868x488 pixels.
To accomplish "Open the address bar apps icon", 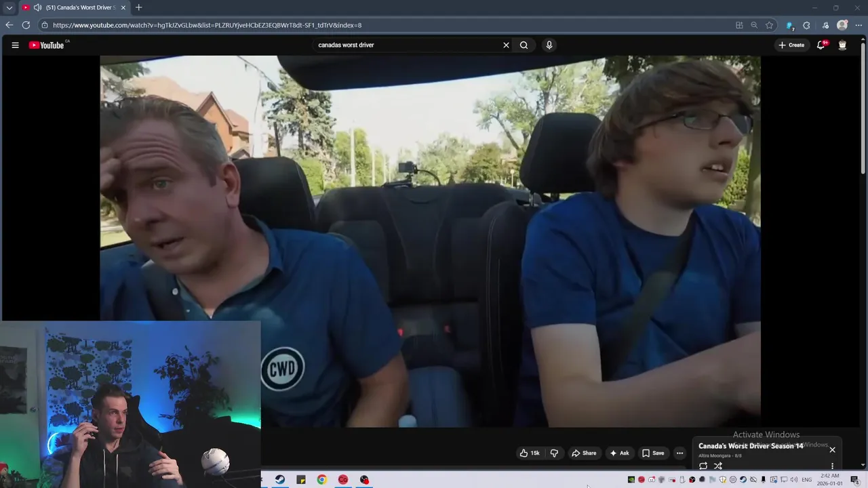I will (x=739, y=25).
